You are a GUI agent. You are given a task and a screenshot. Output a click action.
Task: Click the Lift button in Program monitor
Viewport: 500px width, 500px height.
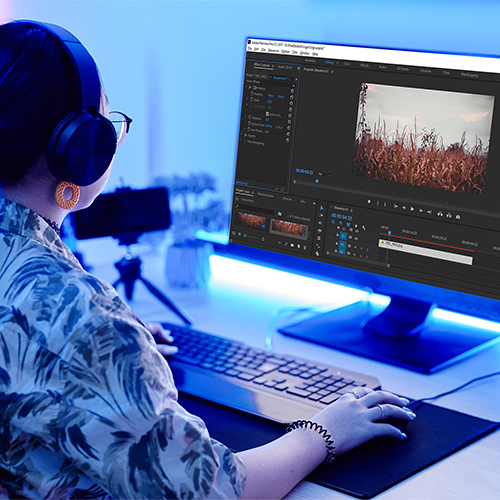pos(440,214)
